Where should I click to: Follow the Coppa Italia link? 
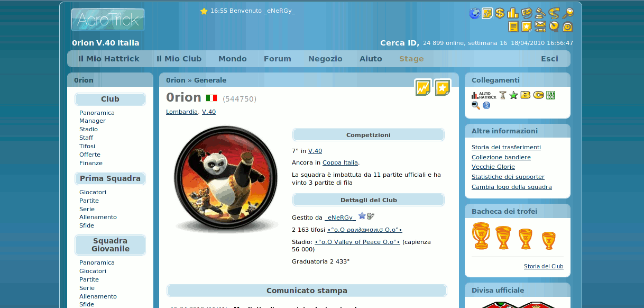coord(340,162)
